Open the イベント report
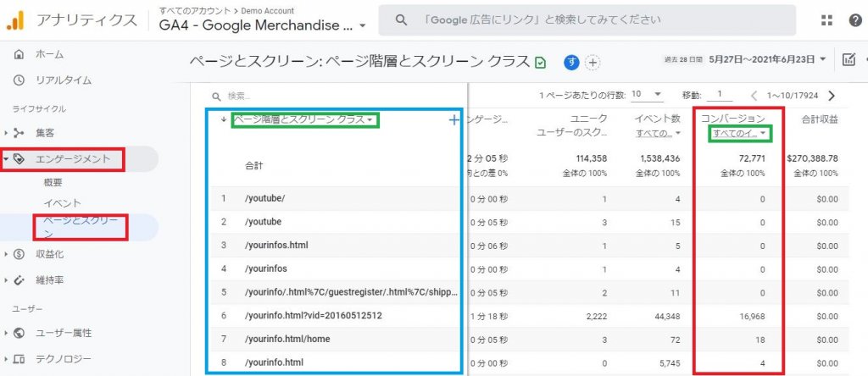868x376 pixels. 62,203
